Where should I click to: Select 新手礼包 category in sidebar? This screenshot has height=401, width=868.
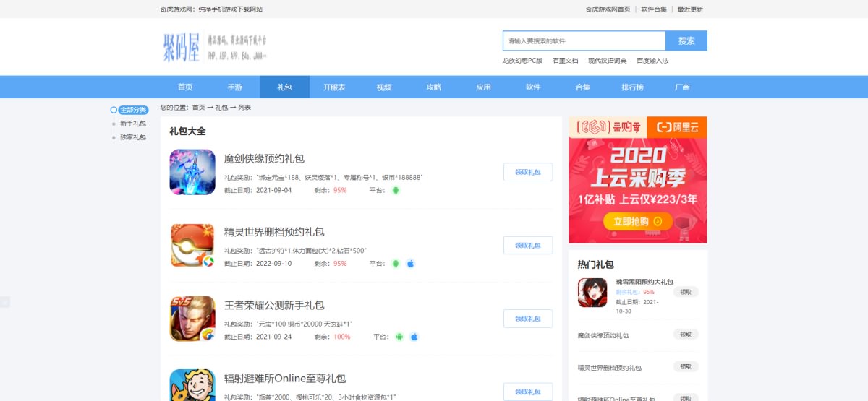pyautogui.click(x=132, y=124)
